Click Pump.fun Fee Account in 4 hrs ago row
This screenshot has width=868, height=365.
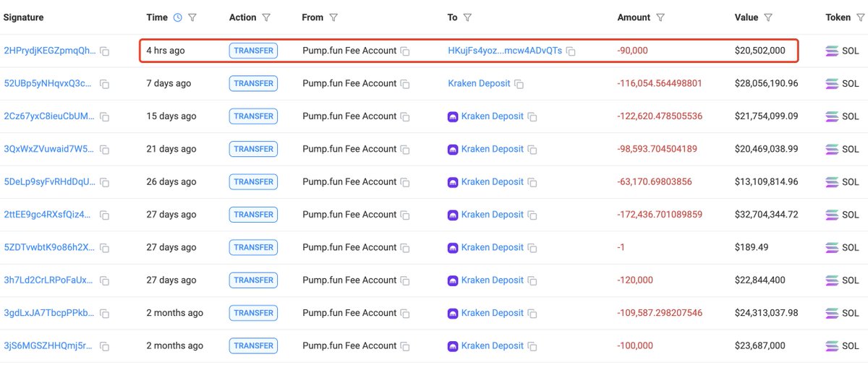point(349,51)
